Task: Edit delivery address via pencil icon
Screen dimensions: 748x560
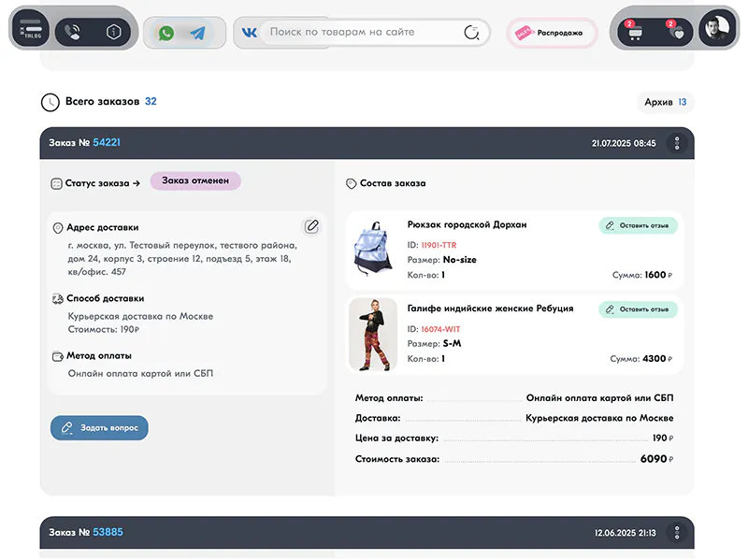Action: [x=311, y=226]
